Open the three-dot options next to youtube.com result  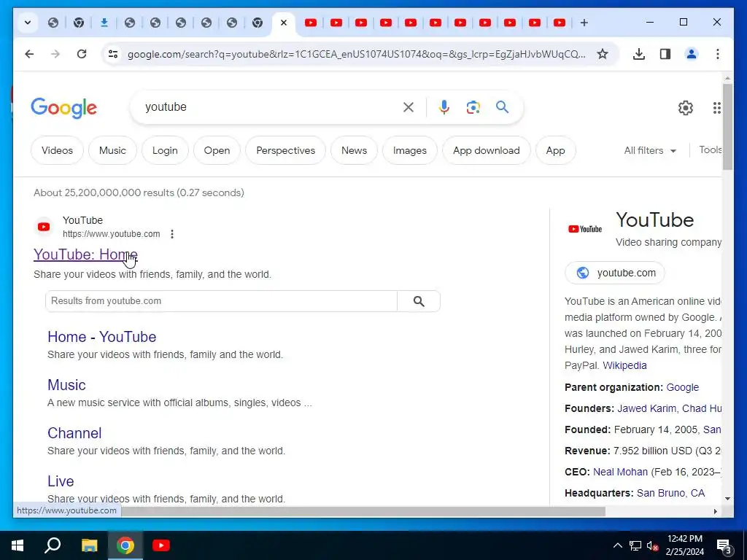pyautogui.click(x=172, y=234)
